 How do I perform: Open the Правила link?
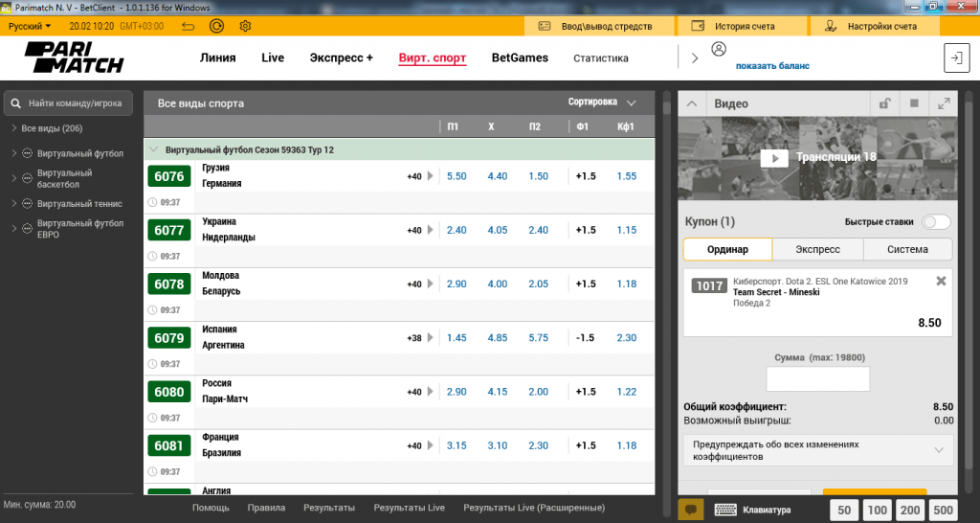click(266, 508)
